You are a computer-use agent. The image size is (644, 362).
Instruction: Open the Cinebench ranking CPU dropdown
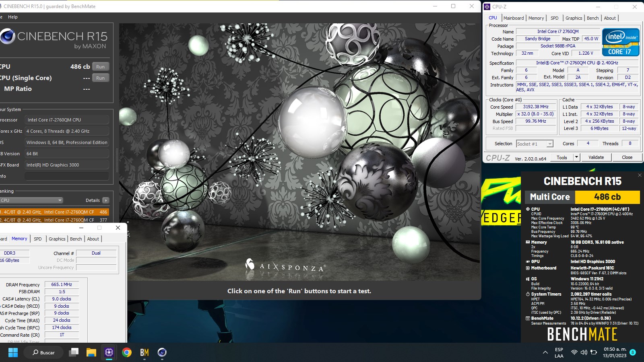pos(31,200)
